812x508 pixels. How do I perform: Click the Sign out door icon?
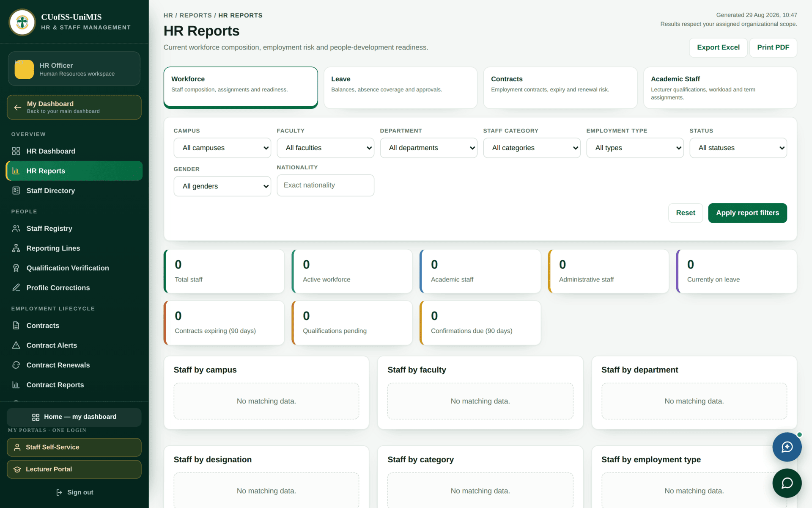point(59,492)
